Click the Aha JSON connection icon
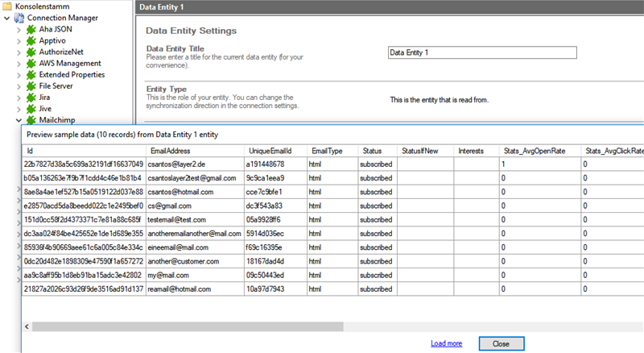Image resolution: width=644 pixels, height=353 pixels. point(32,29)
